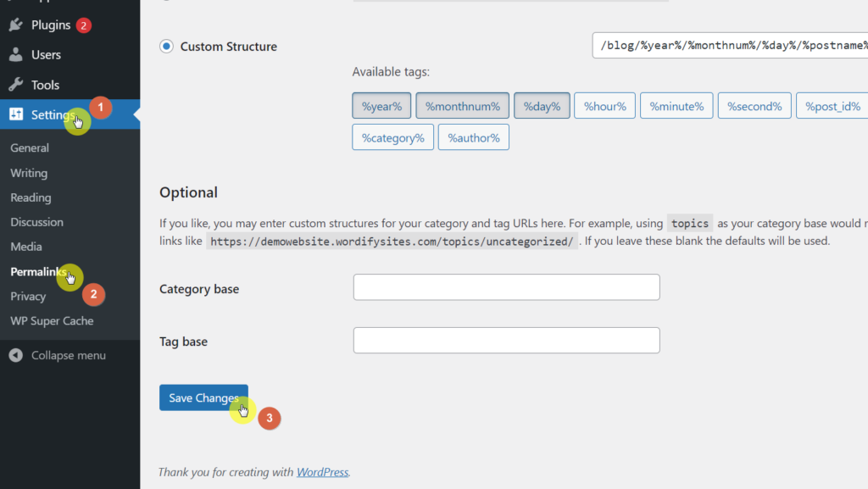The width and height of the screenshot is (868, 489).
Task: Add the %second% tag
Action: [754, 106]
